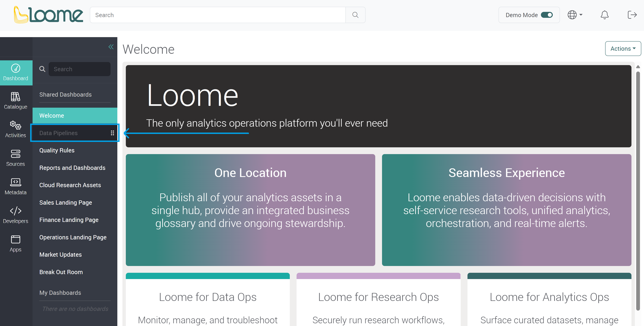Image resolution: width=644 pixels, height=326 pixels.
Task: Open the Catalogue section
Action: point(15,101)
